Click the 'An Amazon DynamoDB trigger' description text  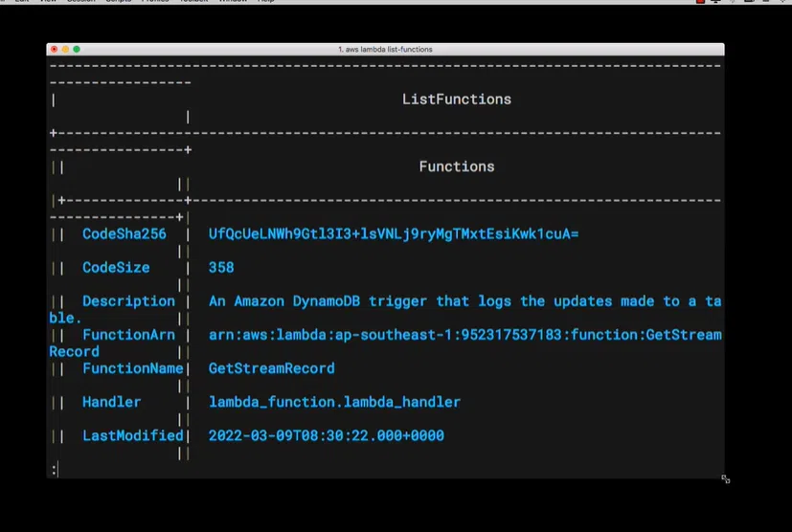click(464, 301)
